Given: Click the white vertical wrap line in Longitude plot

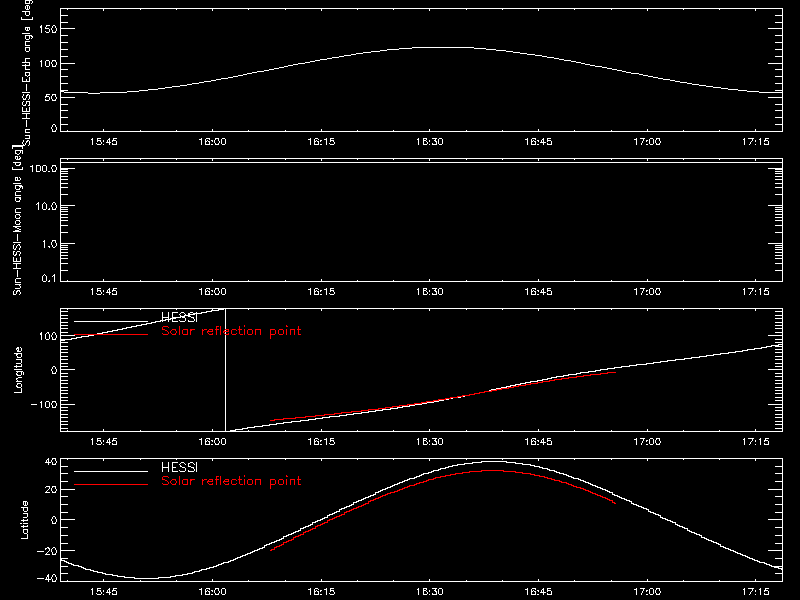Looking at the screenshot, I should coord(226,370).
